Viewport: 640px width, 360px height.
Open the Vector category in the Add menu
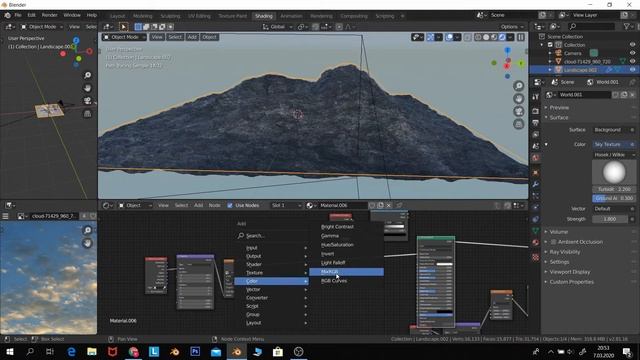point(271,289)
